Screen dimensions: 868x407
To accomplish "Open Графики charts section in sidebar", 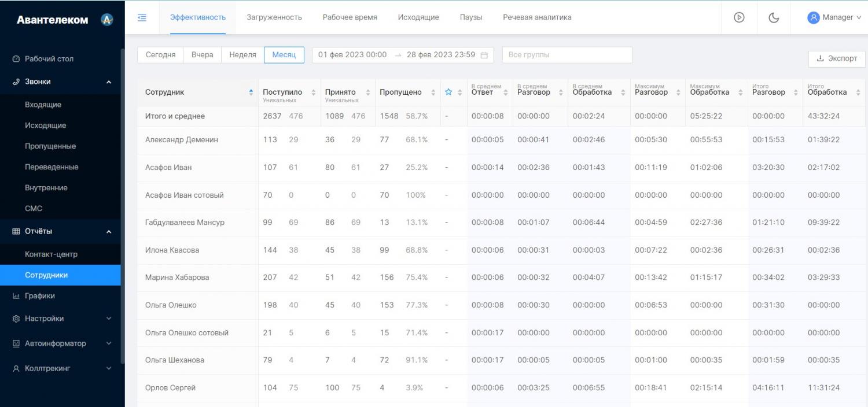I will (39, 296).
